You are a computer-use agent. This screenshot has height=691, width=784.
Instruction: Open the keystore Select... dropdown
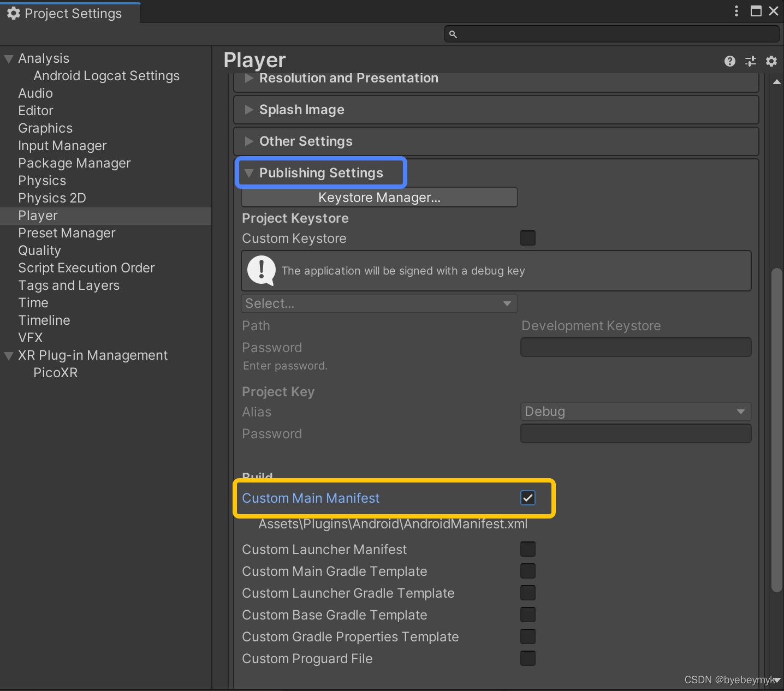pos(379,303)
